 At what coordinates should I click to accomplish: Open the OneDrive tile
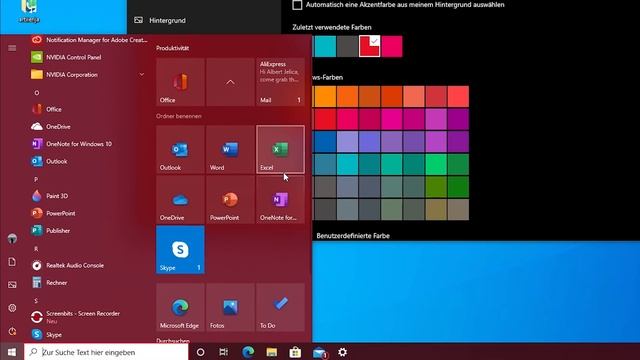pyautogui.click(x=180, y=200)
